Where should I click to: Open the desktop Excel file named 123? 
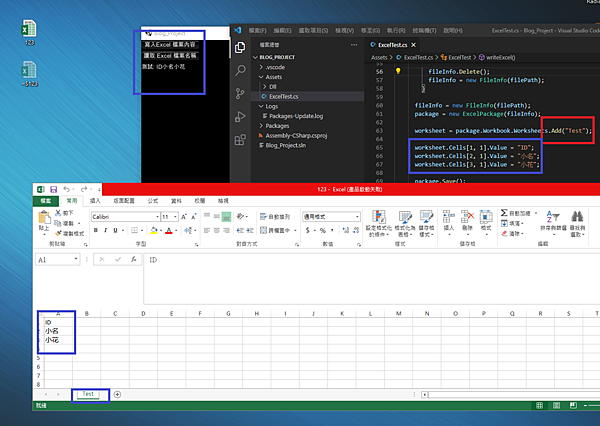pos(29,33)
